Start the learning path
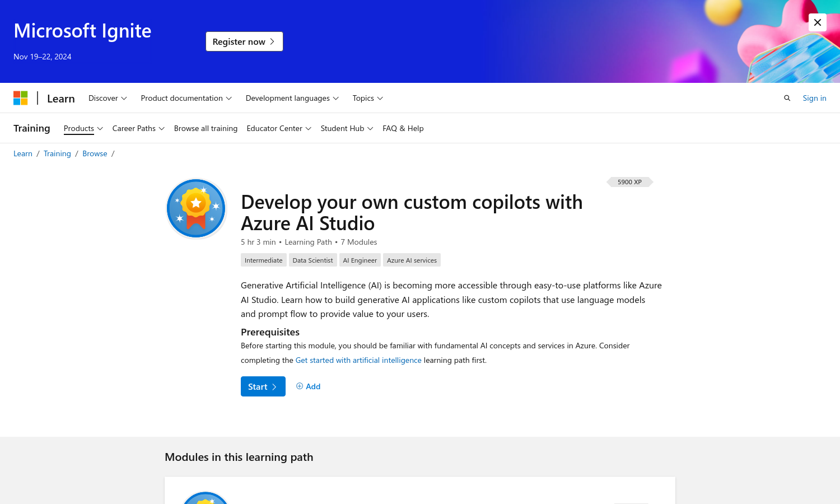The height and width of the screenshot is (504, 840). (263, 386)
